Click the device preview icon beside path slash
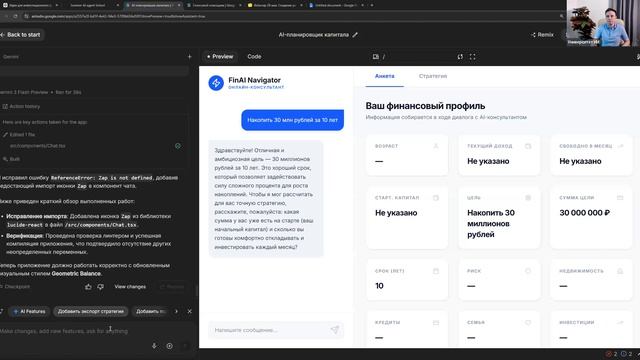This screenshot has height=360, width=640. point(376,57)
